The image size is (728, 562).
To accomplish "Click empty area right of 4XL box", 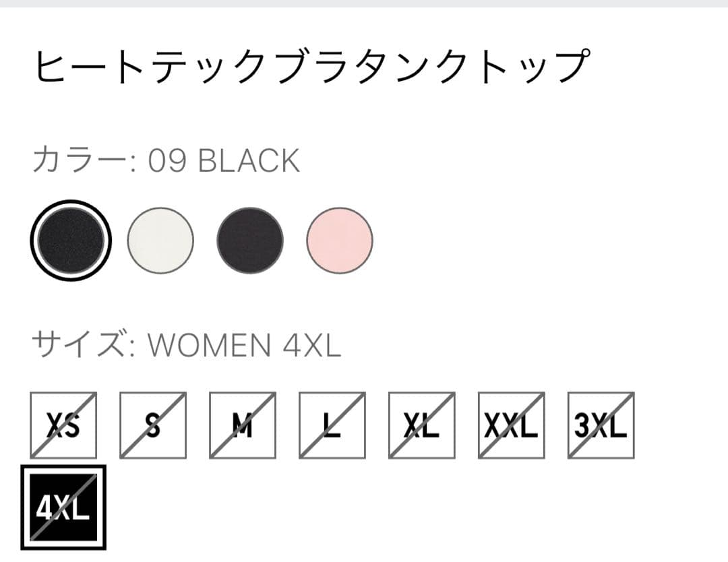I will tap(404, 507).
